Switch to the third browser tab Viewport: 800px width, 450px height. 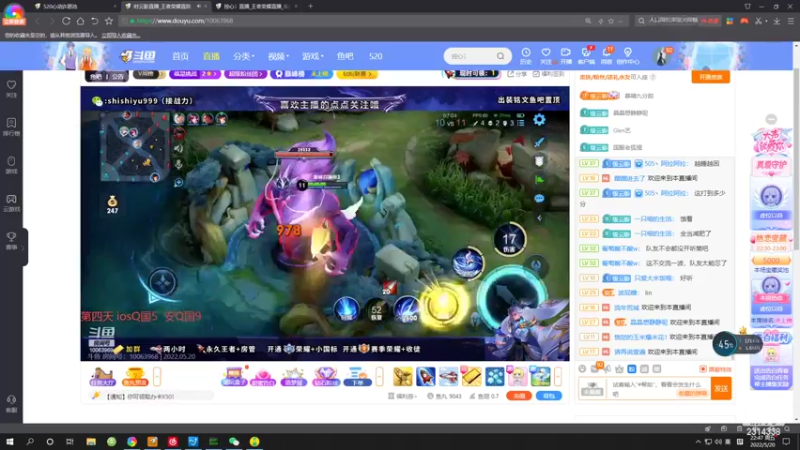tap(255, 7)
